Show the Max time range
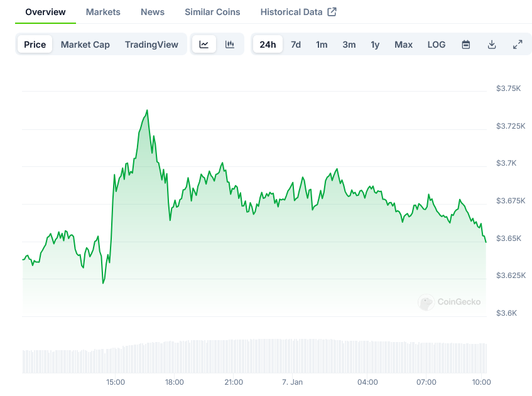The width and height of the screenshot is (532, 396). [403, 45]
